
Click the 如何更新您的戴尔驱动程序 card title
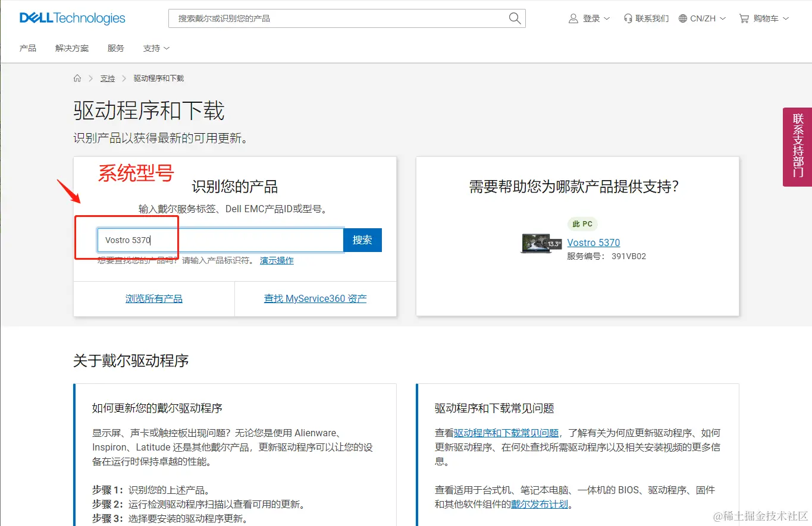157,408
